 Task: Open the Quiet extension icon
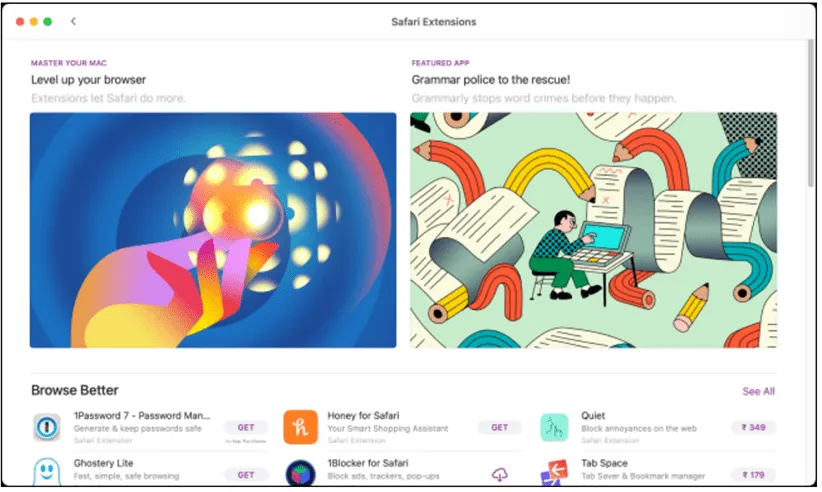[x=554, y=428]
